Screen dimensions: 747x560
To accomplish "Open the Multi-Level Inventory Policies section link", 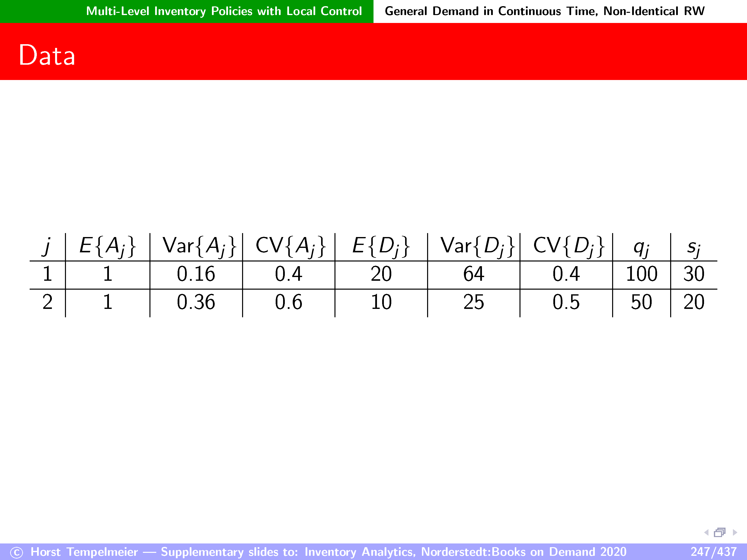I will [x=224, y=11].
